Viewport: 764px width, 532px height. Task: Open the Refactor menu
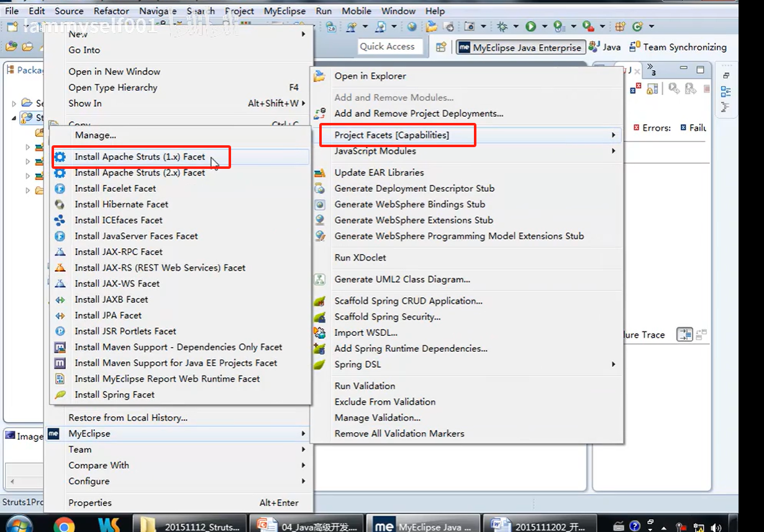(112, 11)
